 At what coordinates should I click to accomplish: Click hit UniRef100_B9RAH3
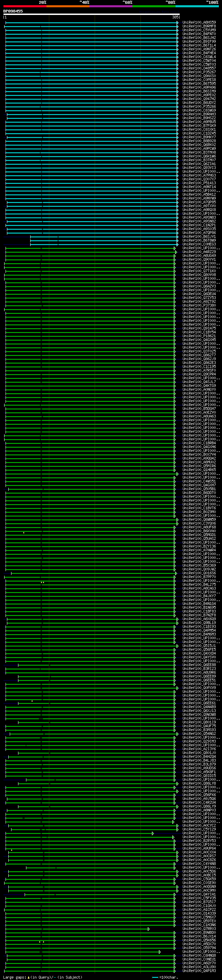(x=199, y=114)
